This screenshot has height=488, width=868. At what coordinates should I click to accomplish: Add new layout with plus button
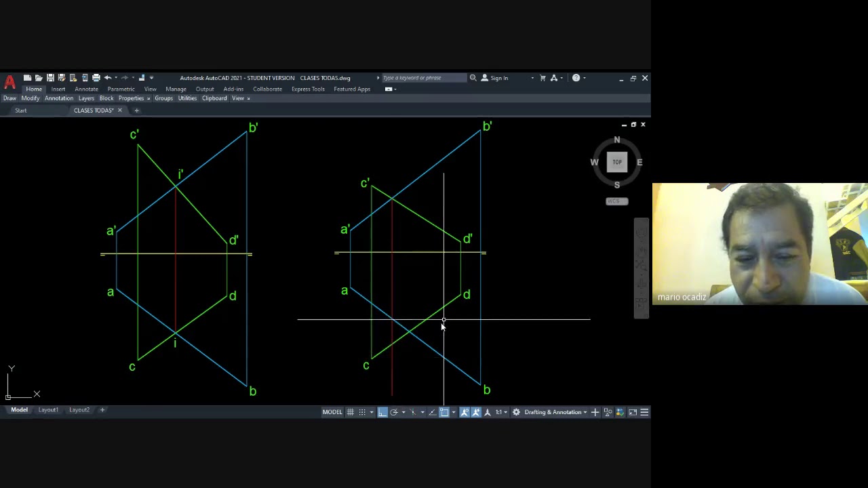pyautogui.click(x=102, y=410)
